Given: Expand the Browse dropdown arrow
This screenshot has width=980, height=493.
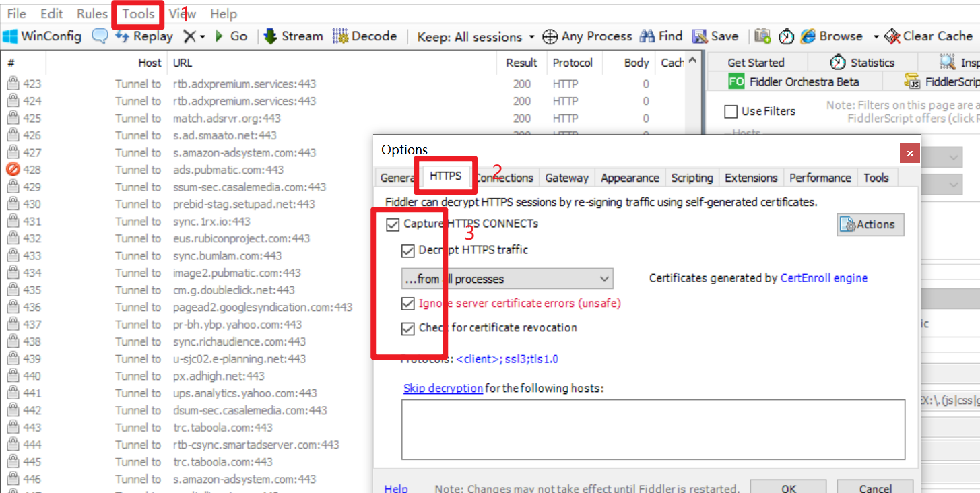Looking at the screenshot, I should pyautogui.click(x=876, y=36).
